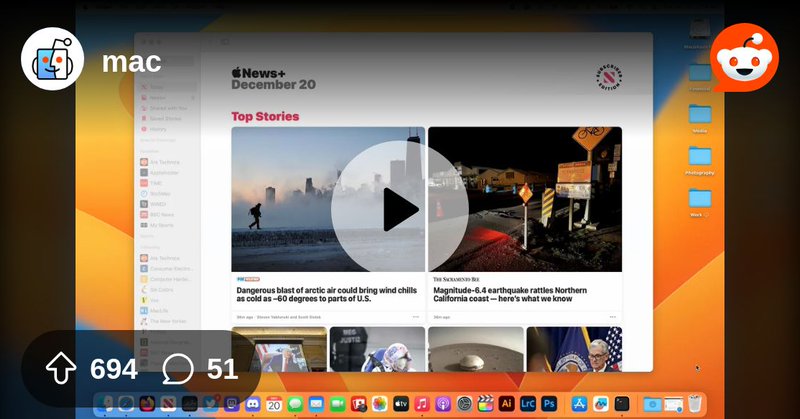Screen dimensions: 800x419
Task: Open Photos from the Dock
Action: pyautogui.click(x=380, y=404)
